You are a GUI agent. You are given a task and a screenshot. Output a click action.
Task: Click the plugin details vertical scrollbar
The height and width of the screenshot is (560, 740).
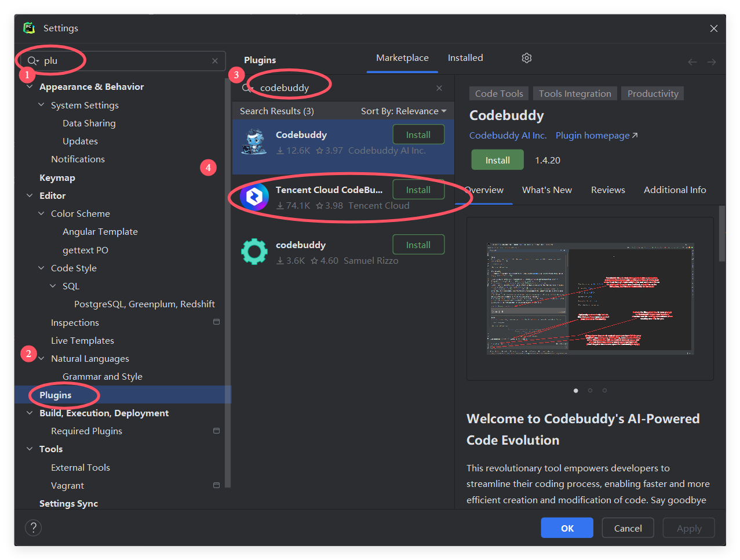721,234
